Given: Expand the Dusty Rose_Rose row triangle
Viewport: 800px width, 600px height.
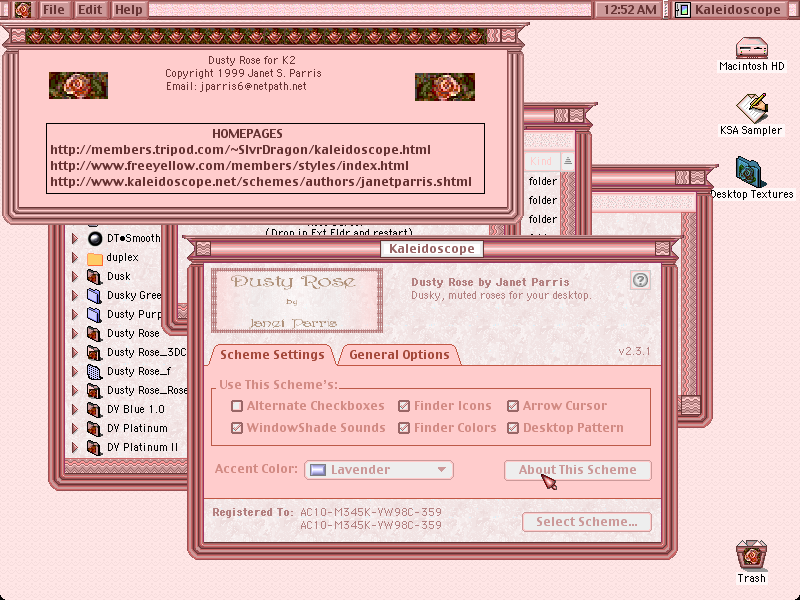Looking at the screenshot, I should click(75, 390).
